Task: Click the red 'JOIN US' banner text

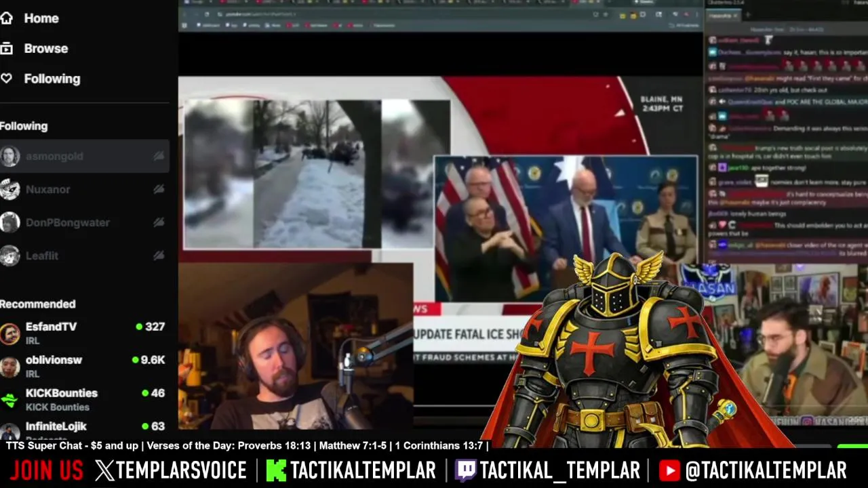Action: pos(47,470)
